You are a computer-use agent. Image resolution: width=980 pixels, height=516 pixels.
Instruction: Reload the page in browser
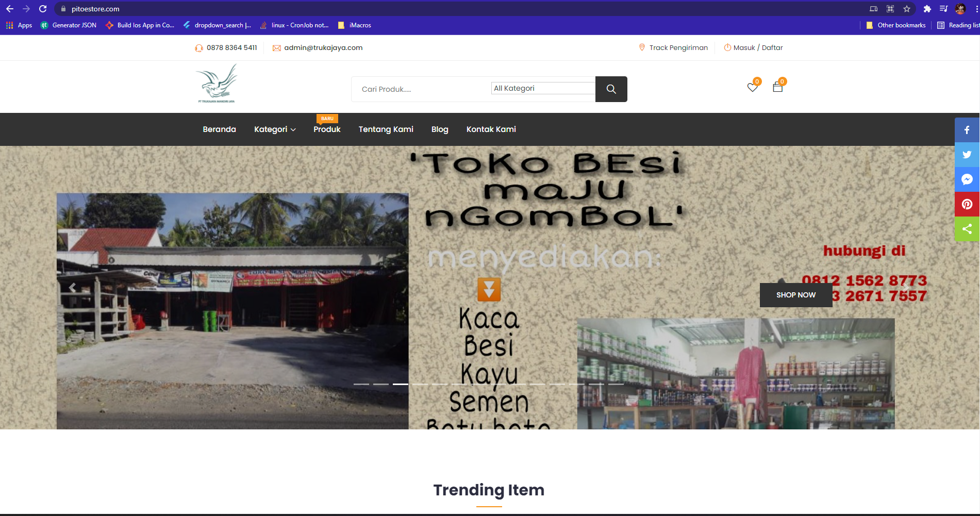point(43,9)
